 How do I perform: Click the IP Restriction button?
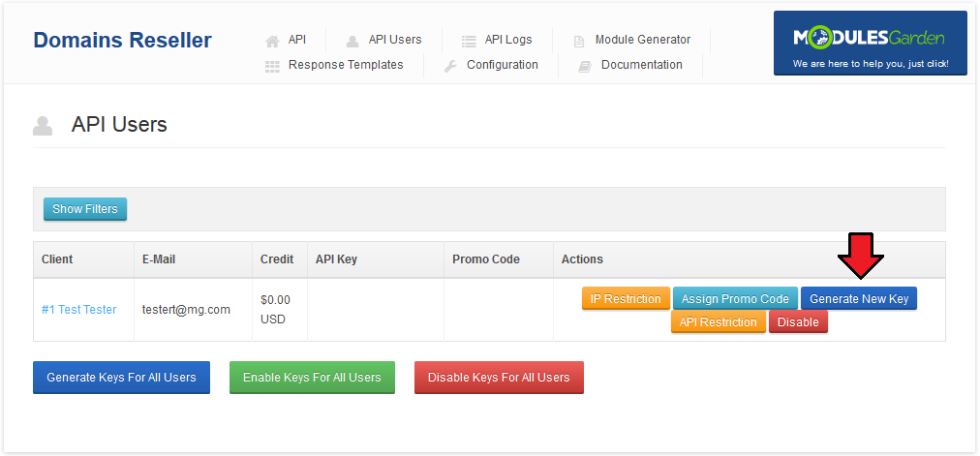[626, 298]
